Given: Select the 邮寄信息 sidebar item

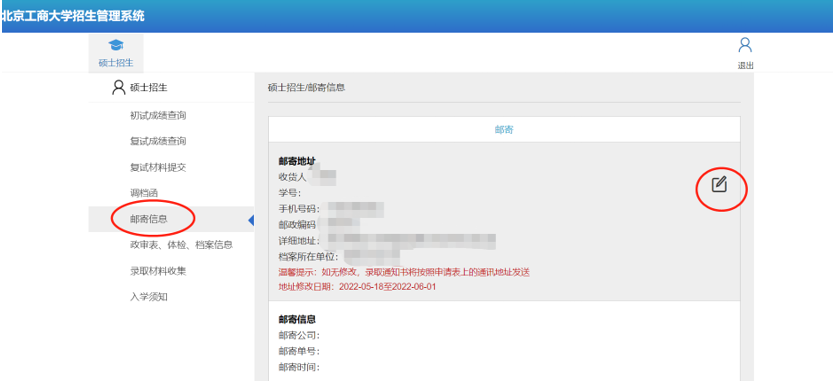Looking at the screenshot, I should [x=149, y=219].
